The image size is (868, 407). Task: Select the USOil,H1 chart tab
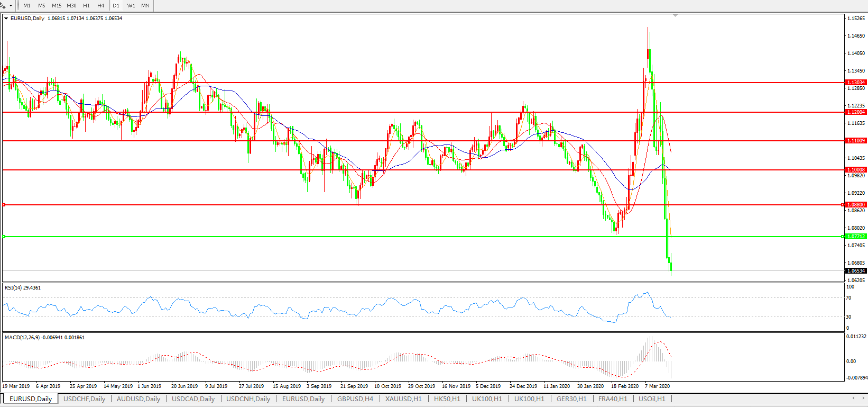click(652, 399)
